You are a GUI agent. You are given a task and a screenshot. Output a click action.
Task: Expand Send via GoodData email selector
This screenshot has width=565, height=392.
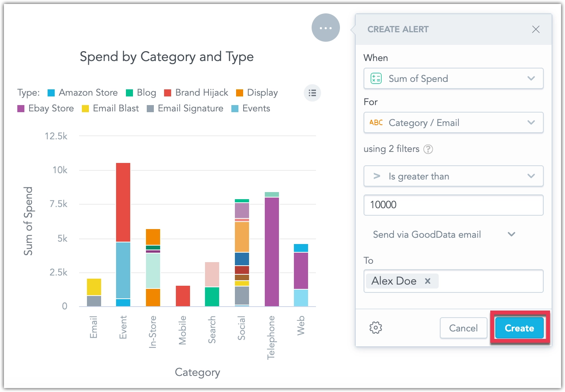pos(444,235)
